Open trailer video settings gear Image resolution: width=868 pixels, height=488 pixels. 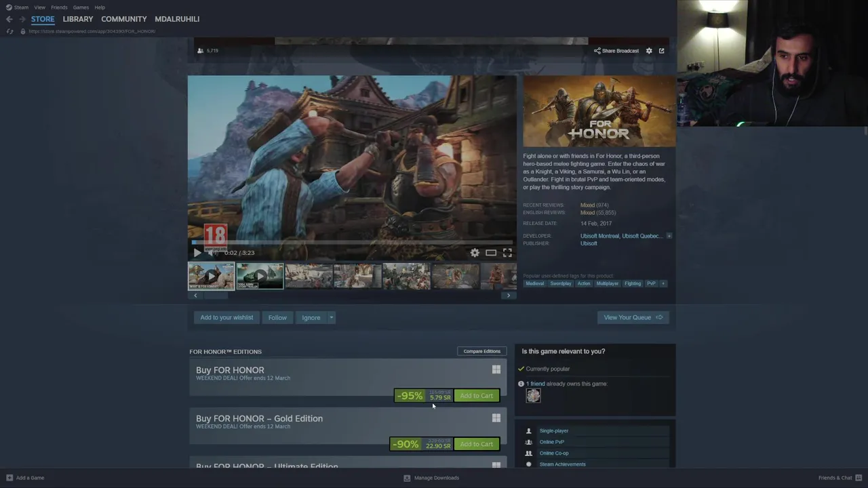(x=475, y=253)
